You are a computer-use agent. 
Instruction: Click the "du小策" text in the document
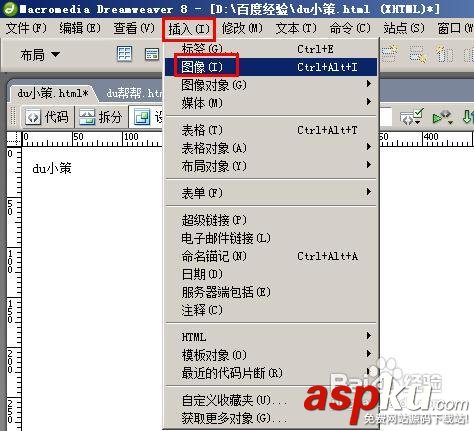(x=52, y=168)
